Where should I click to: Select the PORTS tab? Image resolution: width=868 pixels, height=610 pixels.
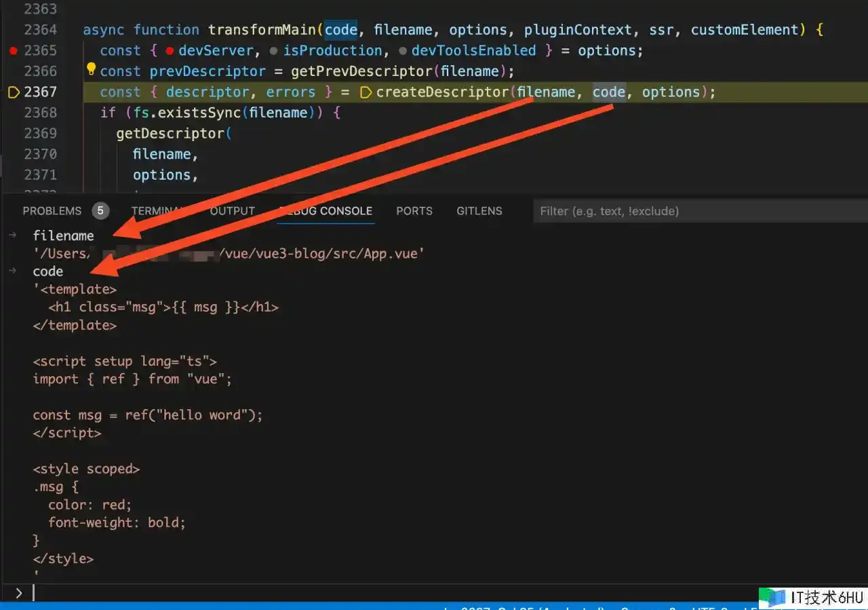pyautogui.click(x=414, y=211)
